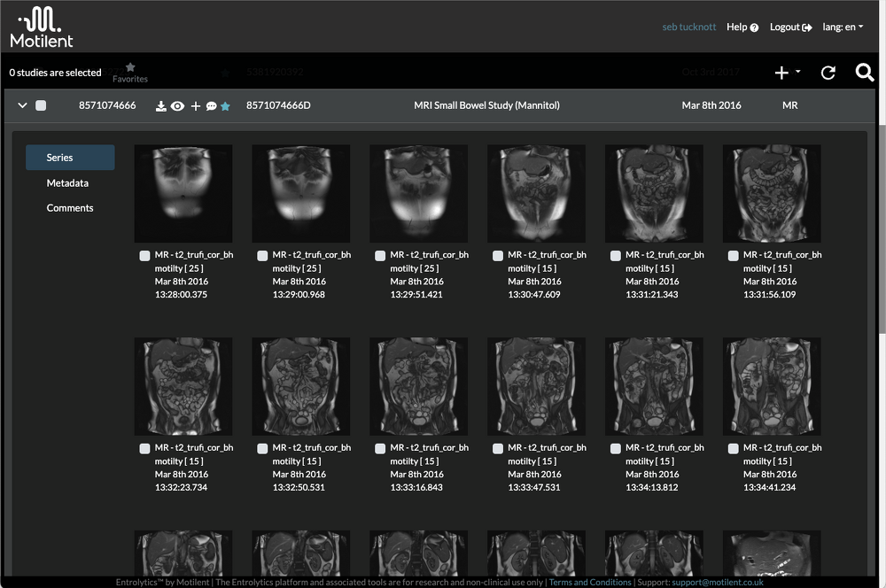This screenshot has height=588, width=886.
Task: Check the series at 13:29:51.421
Action: pos(380,256)
